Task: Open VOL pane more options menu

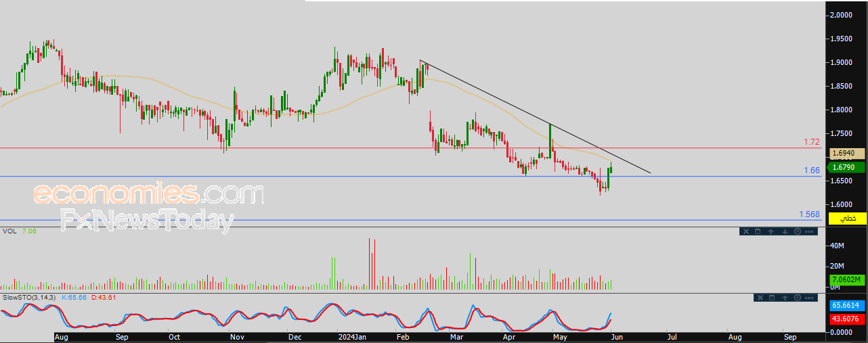Action: 809,231
